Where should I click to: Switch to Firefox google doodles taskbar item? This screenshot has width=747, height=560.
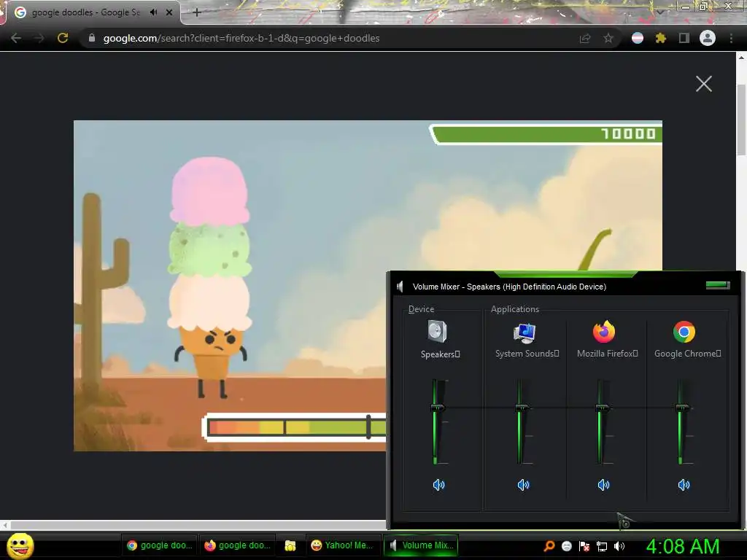[x=237, y=545]
